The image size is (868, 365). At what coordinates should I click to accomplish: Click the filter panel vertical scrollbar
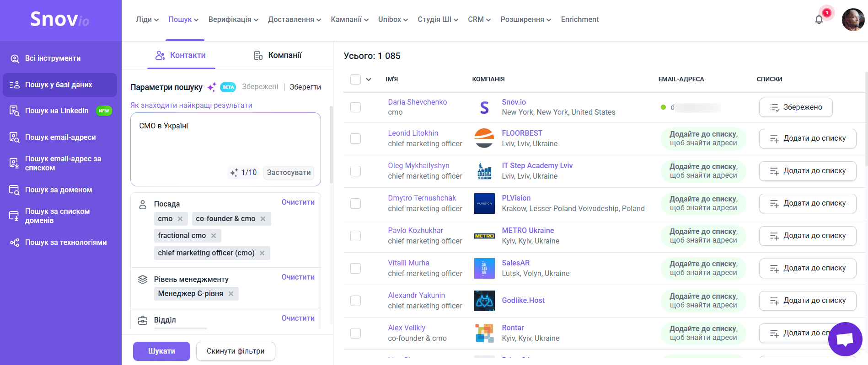point(331,144)
